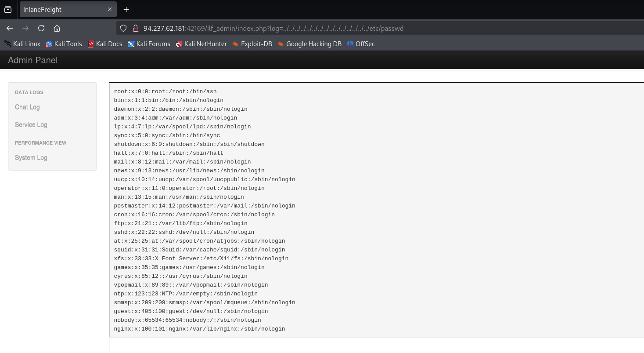Screen dimensions: 644x353
Task: Open Chat Log in the sidebar
Action: [x=27, y=107]
